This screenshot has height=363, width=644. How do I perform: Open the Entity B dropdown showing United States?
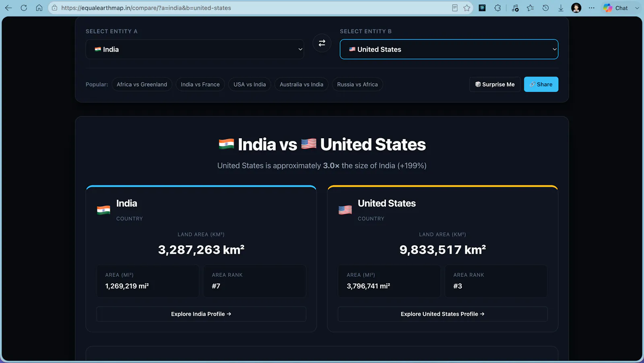[x=449, y=49]
